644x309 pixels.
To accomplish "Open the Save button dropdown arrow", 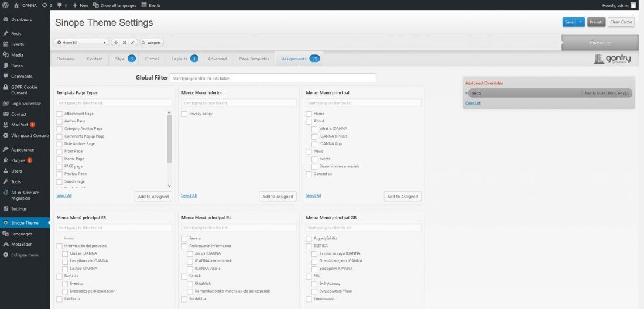I will tap(580, 22).
